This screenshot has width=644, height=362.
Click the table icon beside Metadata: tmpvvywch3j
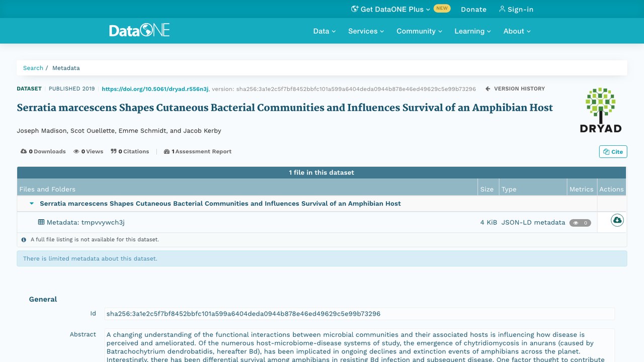point(41,222)
